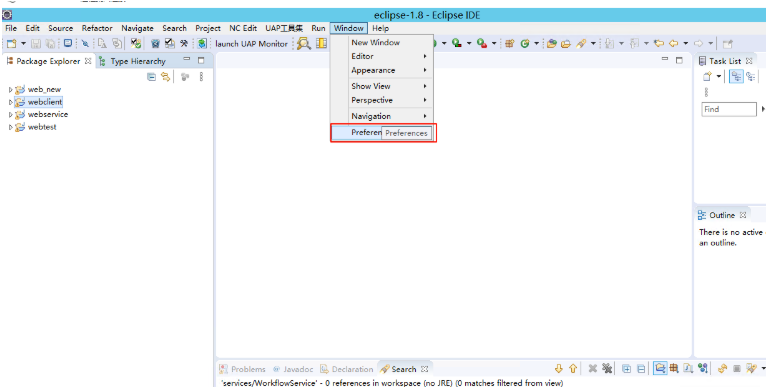
Task: Click Show Next Match arrow in Search
Action: pyautogui.click(x=558, y=368)
